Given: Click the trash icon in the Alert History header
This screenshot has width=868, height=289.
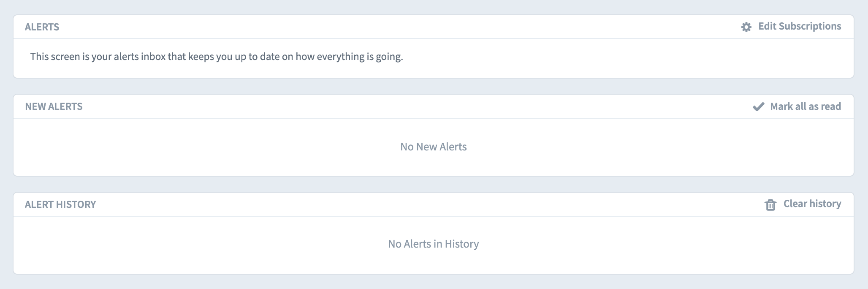Looking at the screenshot, I should (x=771, y=204).
